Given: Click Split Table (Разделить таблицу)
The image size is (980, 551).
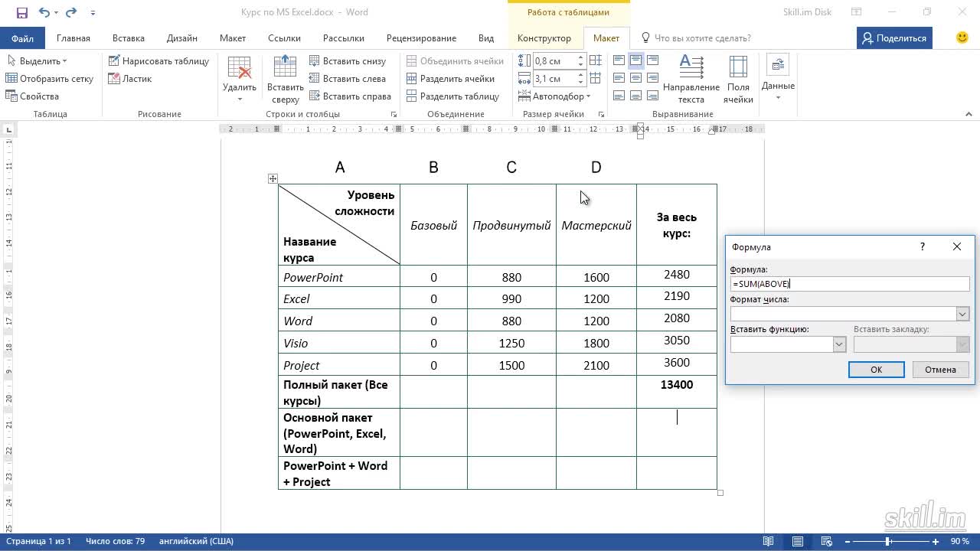Looking at the screenshot, I should (x=452, y=96).
